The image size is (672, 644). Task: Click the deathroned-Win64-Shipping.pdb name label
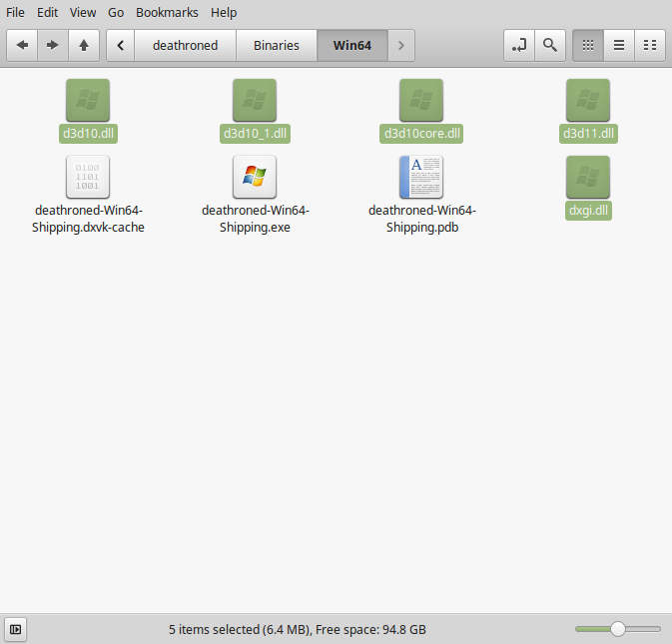point(422,219)
